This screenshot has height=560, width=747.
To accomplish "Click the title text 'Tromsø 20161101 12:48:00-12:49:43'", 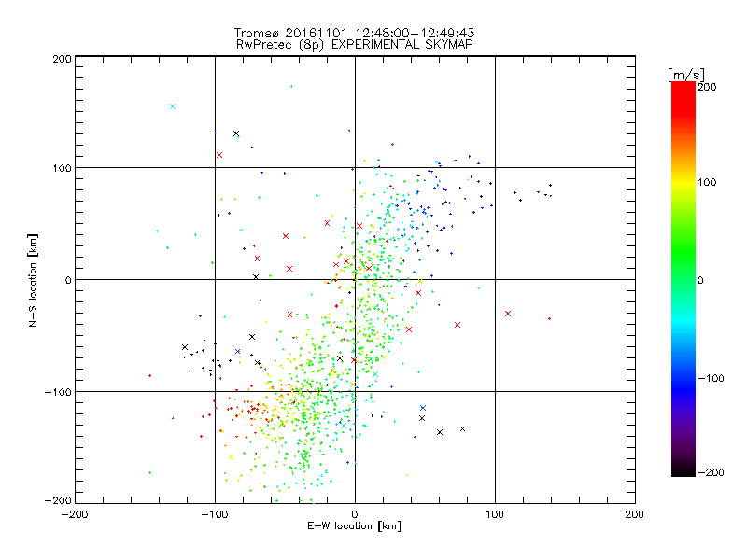I will [x=354, y=33].
